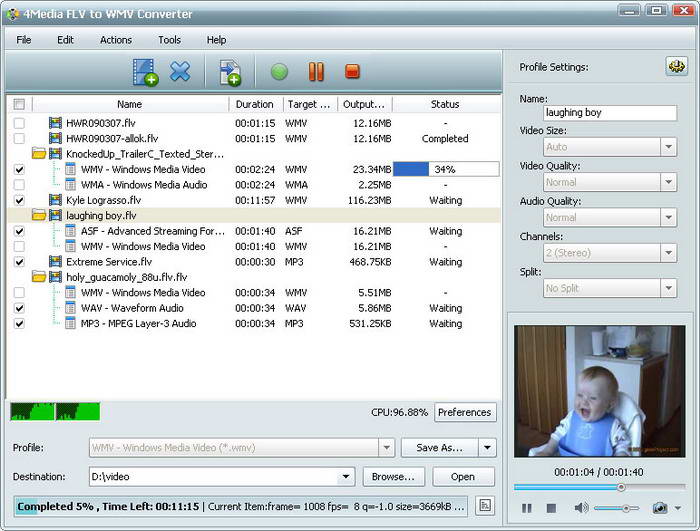
Task: Uncheck the ASF - Advanced Streaming Format checkbox
Action: (19, 231)
